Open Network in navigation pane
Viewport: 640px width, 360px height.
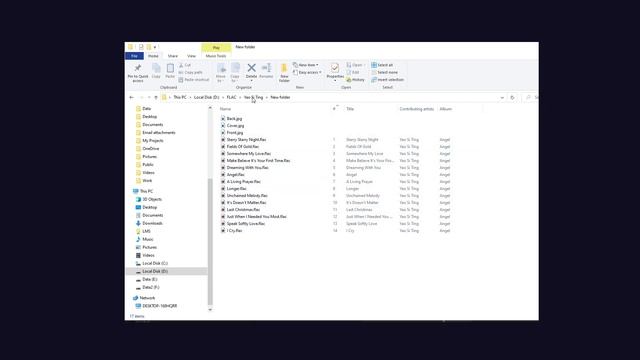click(144, 298)
